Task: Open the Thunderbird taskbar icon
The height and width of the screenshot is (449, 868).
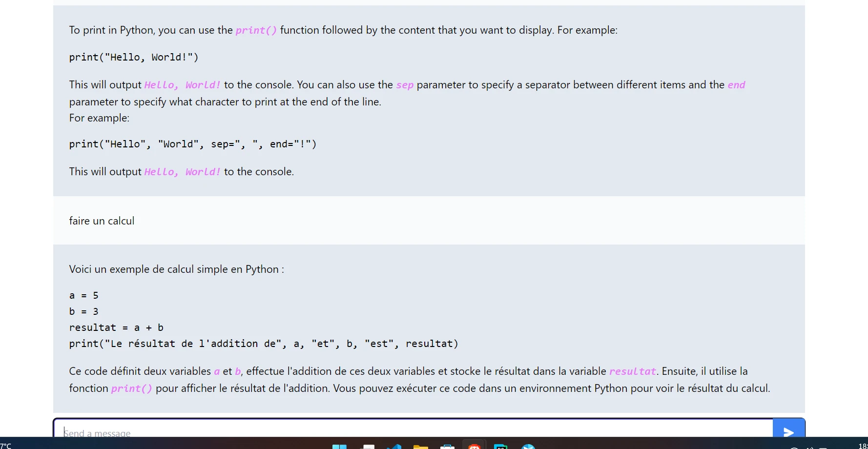Action: coord(528,446)
